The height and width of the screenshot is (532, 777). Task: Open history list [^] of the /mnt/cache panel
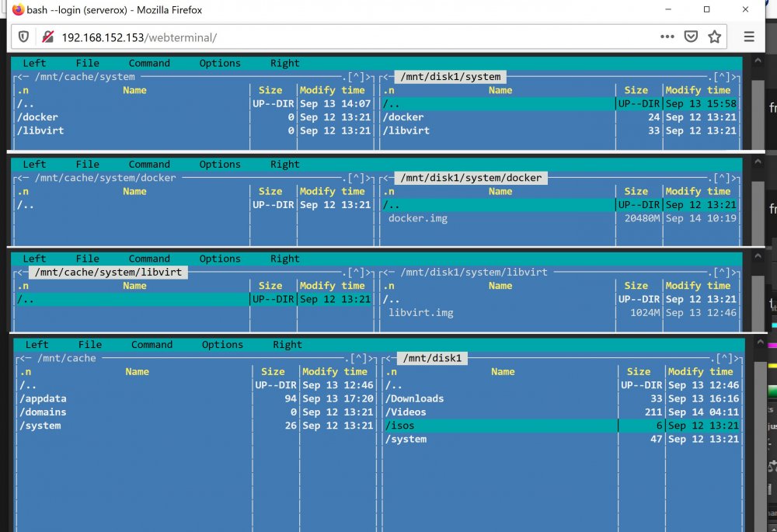pos(359,358)
